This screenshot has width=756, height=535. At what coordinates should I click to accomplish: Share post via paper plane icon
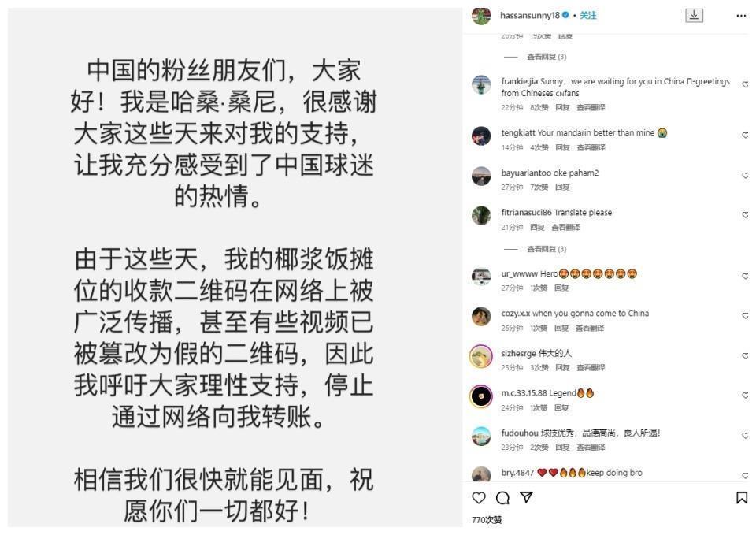[x=526, y=497]
